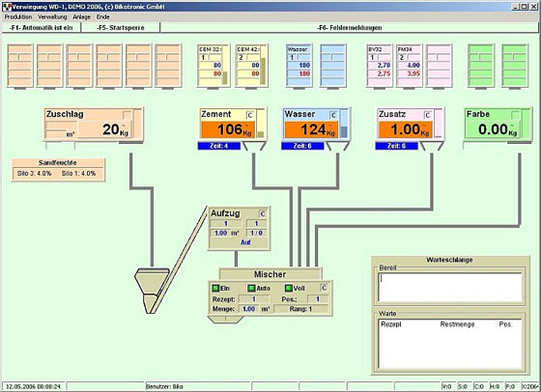The image size is (541, 392).
Task: Click the Farbe weight 0.00 Kg display
Action: coord(494,129)
